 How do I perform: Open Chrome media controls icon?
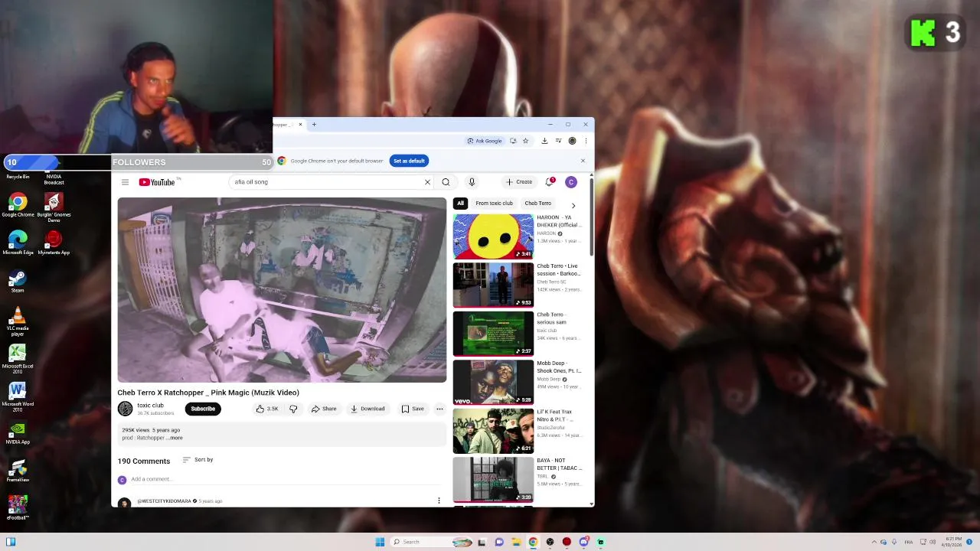tap(558, 141)
